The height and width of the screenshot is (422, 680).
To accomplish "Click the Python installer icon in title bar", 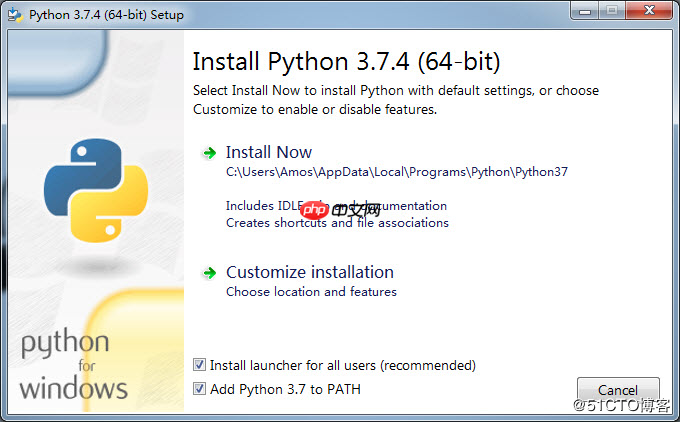I will (15, 15).
